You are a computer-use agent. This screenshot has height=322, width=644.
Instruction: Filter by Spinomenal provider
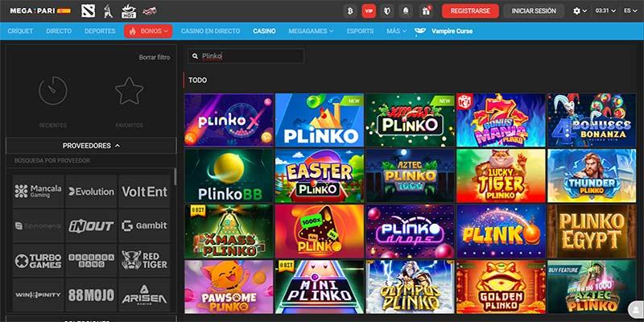coord(38,226)
